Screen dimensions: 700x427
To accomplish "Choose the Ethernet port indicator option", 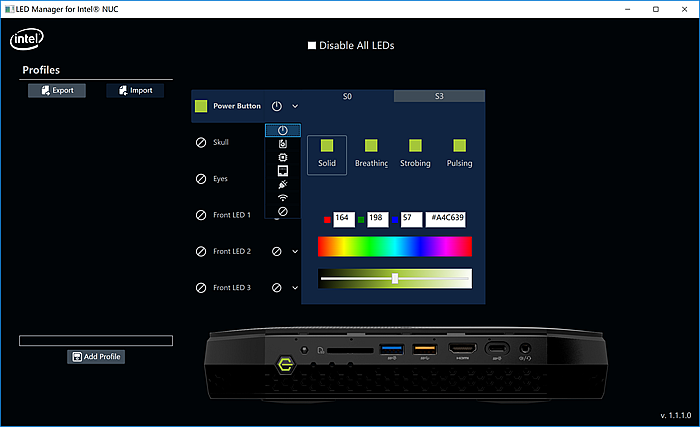I will pyautogui.click(x=283, y=171).
